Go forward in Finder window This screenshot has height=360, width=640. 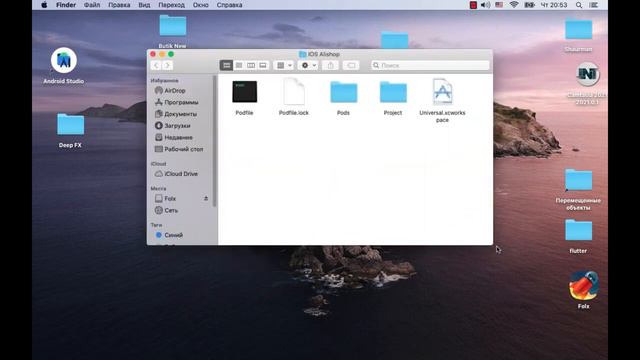click(167, 65)
